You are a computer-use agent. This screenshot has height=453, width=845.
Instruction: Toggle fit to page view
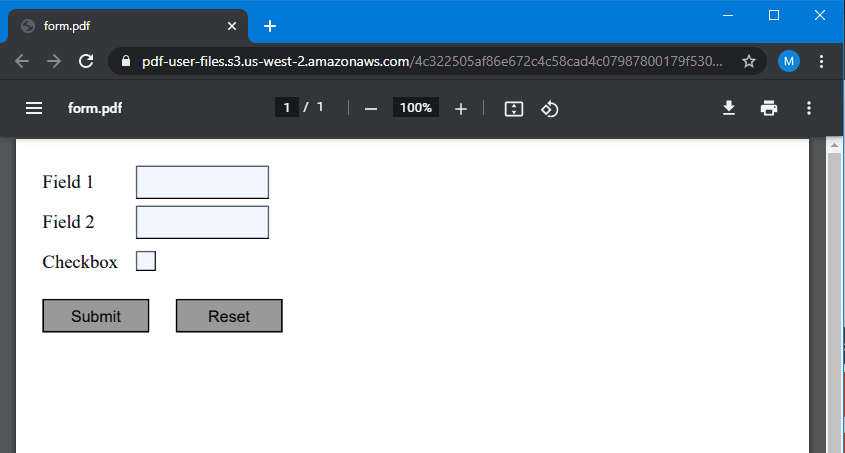[514, 108]
